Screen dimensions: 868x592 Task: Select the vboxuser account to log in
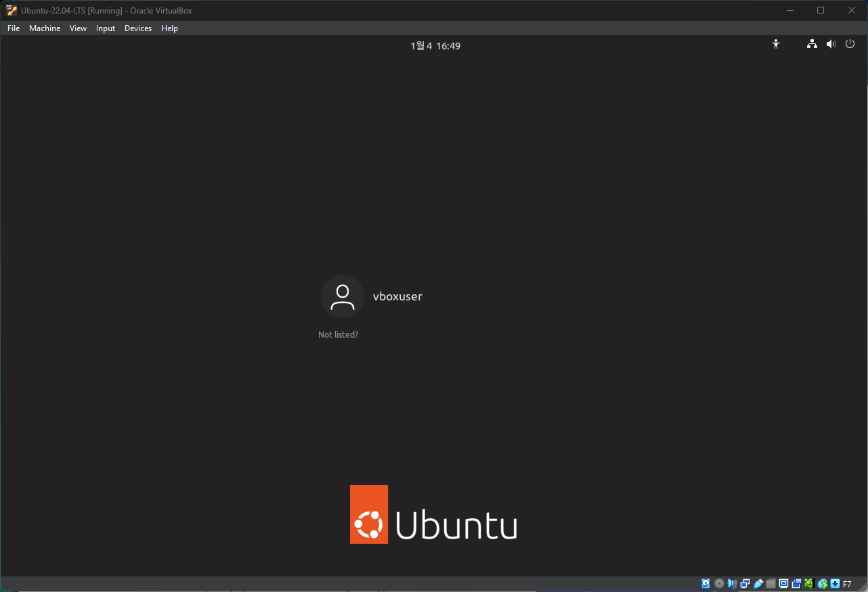click(x=372, y=296)
